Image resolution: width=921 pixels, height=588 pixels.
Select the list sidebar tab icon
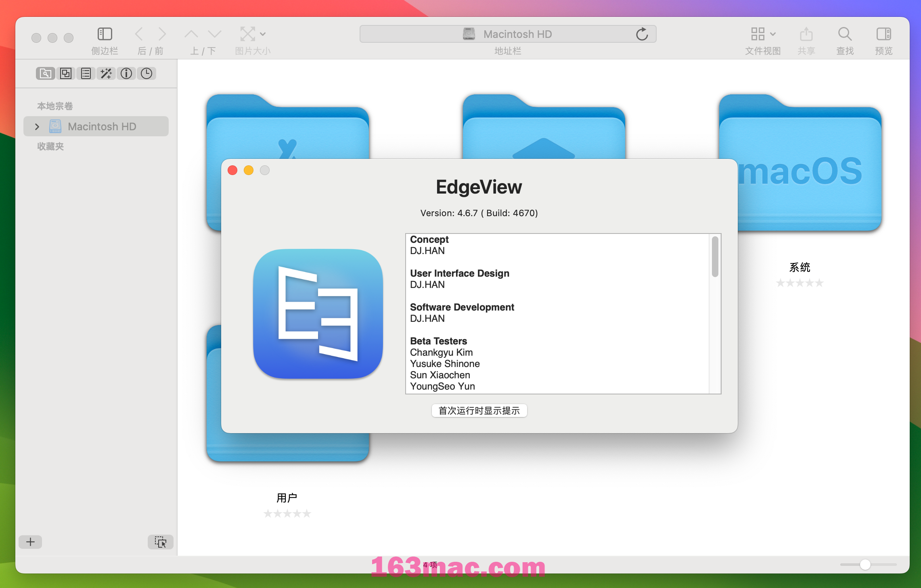coord(86,73)
